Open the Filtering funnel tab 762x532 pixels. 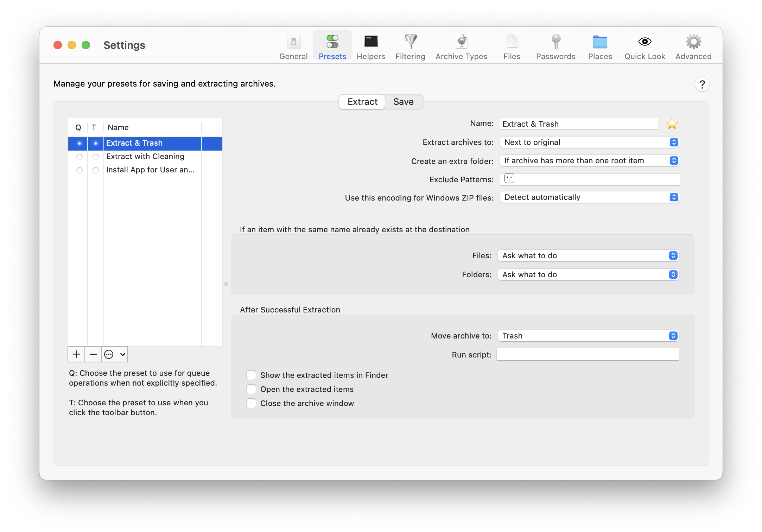410,47
